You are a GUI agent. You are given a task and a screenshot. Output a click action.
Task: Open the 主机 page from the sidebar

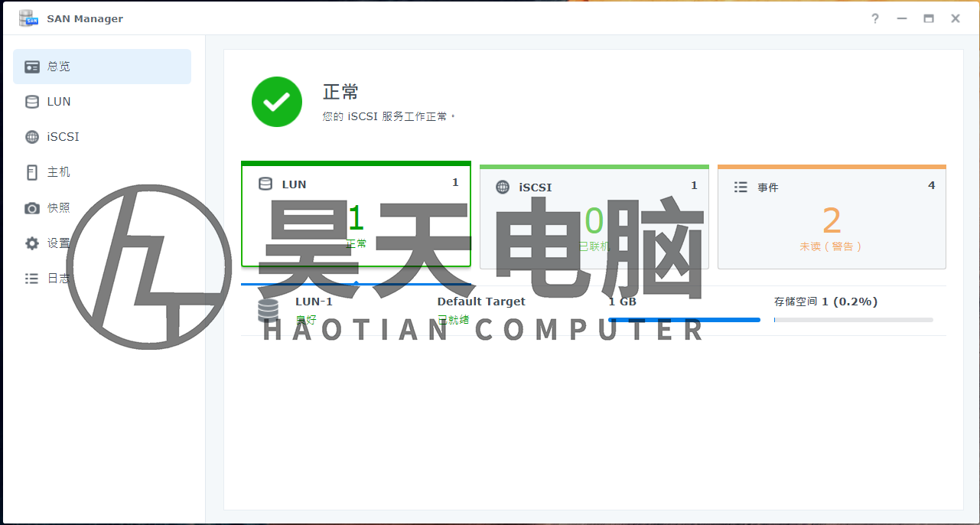pyautogui.click(x=60, y=171)
